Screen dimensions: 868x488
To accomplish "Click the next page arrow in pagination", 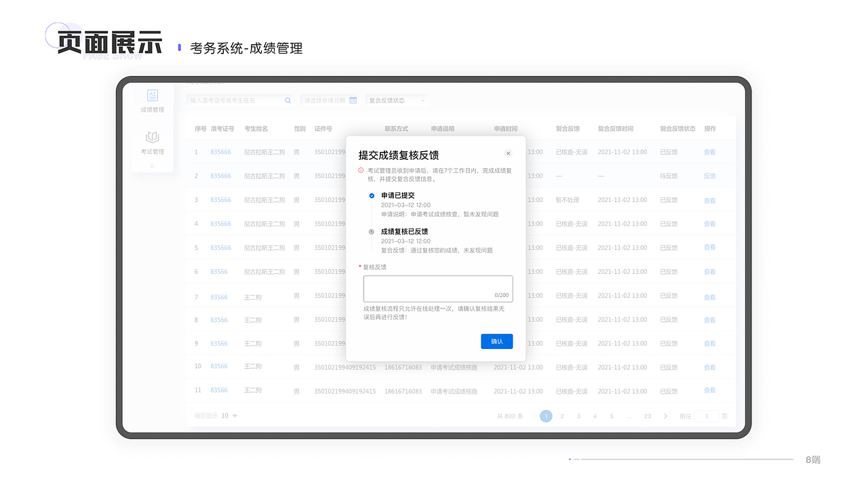I will coord(665,416).
